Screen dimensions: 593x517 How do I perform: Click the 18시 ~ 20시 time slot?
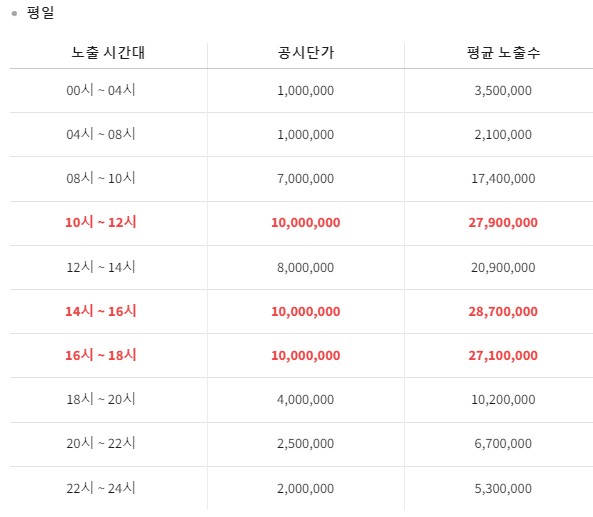(x=101, y=399)
